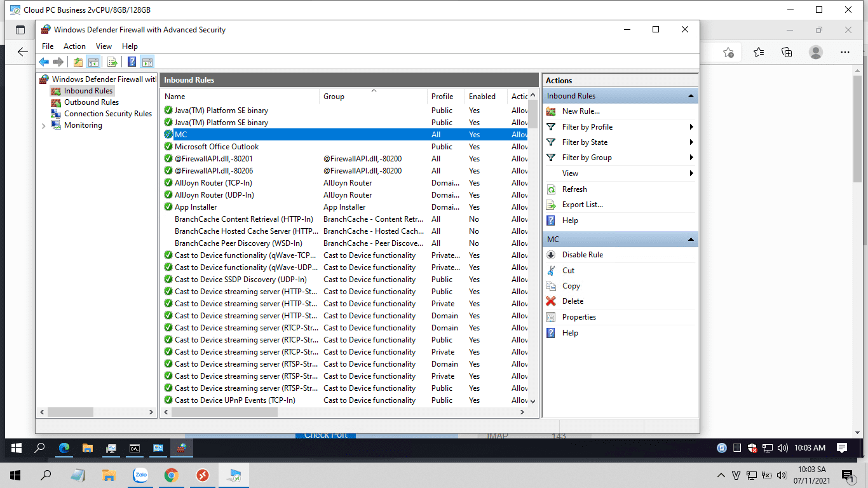Click the Up One Level folder icon
Viewport: 868px width, 488px height.
[x=78, y=62]
